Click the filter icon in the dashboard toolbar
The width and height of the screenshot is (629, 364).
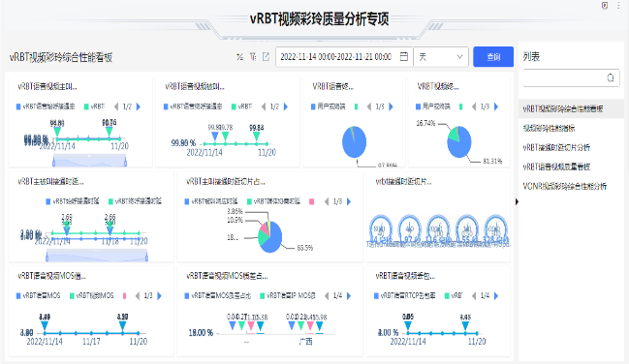tap(253, 57)
